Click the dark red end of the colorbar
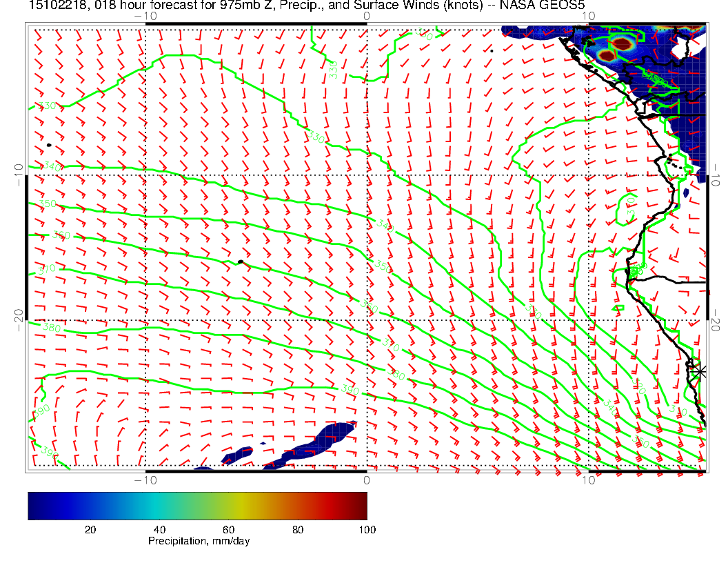 [x=360, y=505]
